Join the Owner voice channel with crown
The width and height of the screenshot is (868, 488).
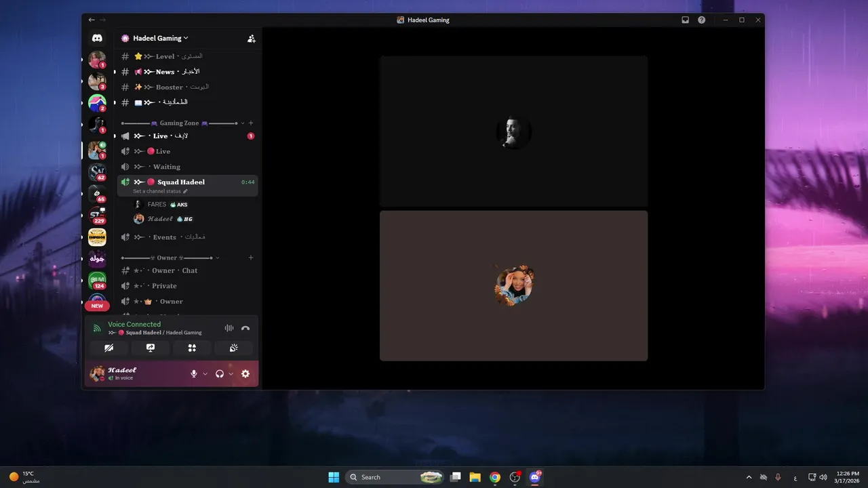point(187,301)
